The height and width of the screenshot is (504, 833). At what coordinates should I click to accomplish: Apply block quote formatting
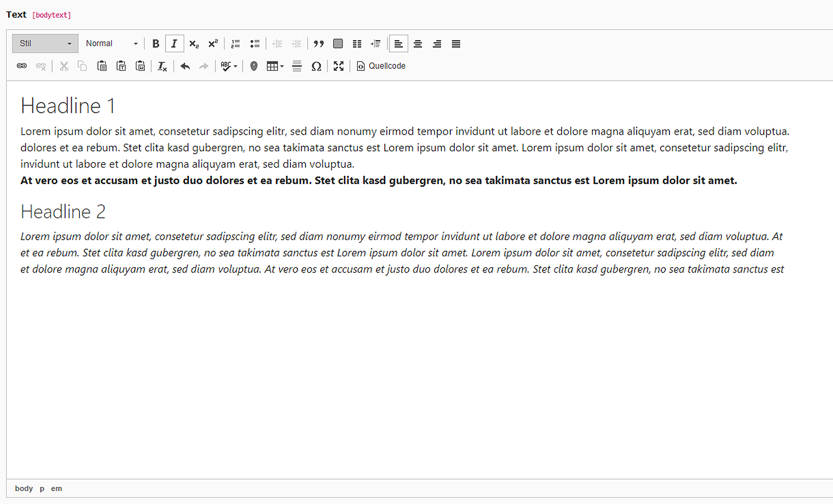coord(319,44)
